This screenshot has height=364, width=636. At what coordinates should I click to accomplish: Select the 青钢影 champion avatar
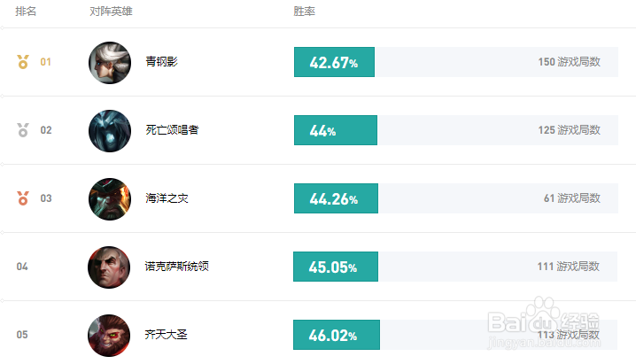pyautogui.click(x=110, y=63)
